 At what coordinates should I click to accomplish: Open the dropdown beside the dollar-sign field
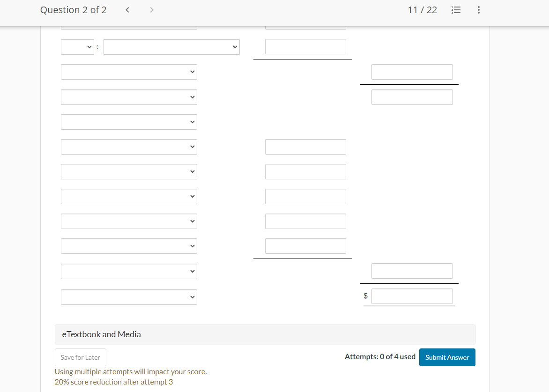pos(129,297)
